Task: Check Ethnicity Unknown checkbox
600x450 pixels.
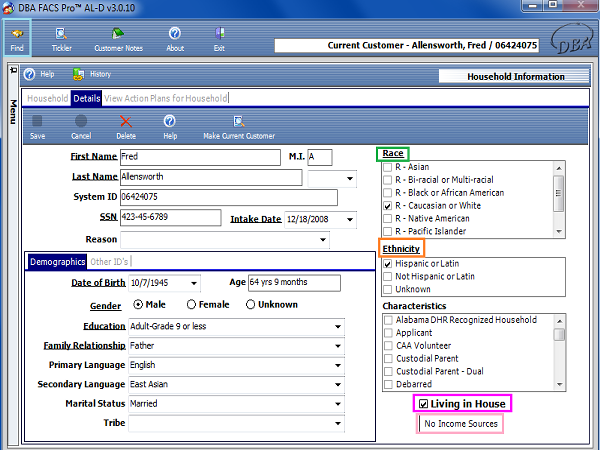Action: coord(388,289)
